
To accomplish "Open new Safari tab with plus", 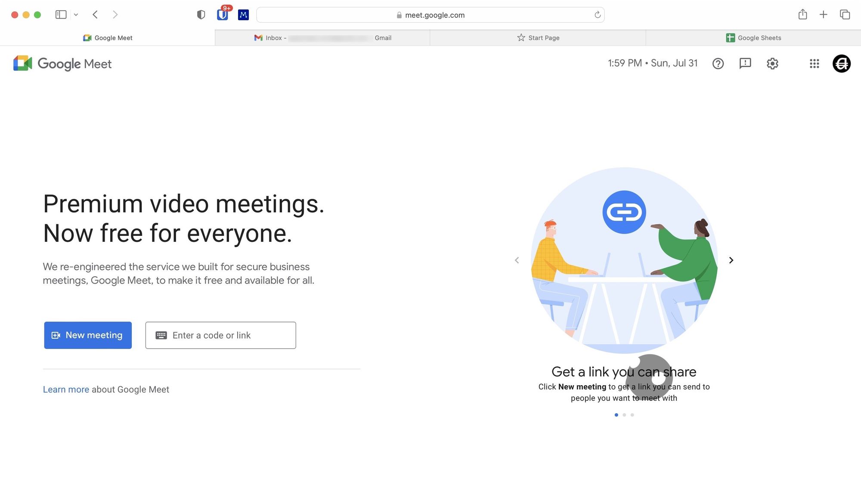I will 823,15.
